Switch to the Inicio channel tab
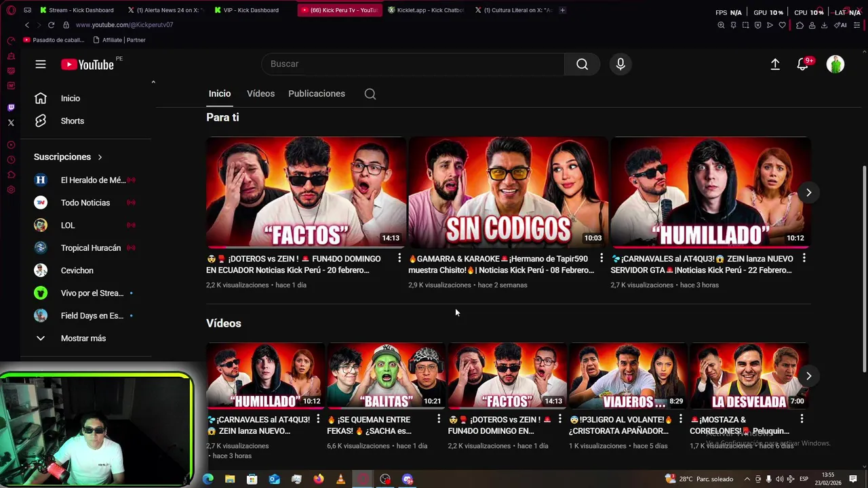 pyautogui.click(x=219, y=94)
